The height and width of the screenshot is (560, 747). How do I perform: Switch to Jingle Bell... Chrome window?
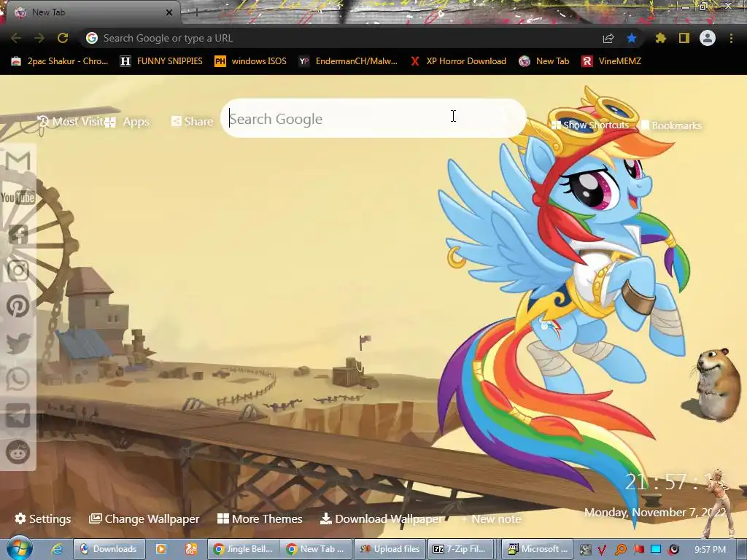[244, 549]
